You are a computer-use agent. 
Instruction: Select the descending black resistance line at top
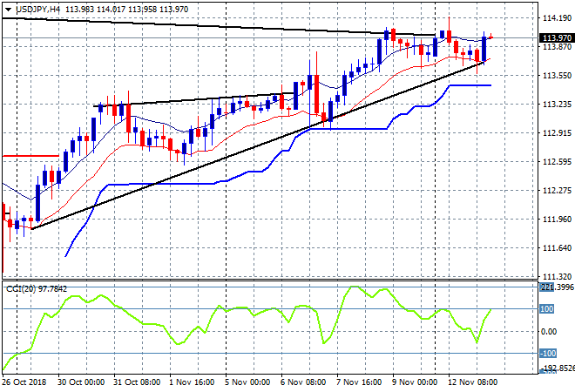pos(220,27)
